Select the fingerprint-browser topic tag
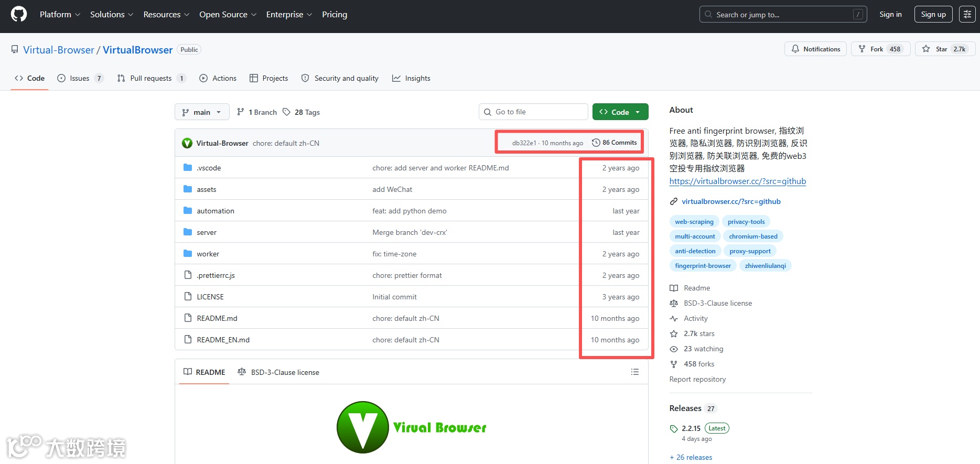The height and width of the screenshot is (464, 980). 703,266
